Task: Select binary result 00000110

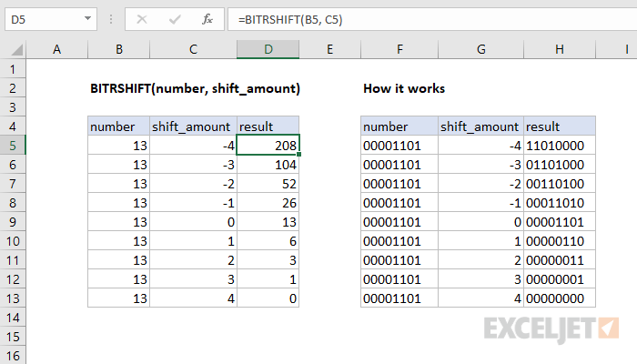Action: click(560, 241)
